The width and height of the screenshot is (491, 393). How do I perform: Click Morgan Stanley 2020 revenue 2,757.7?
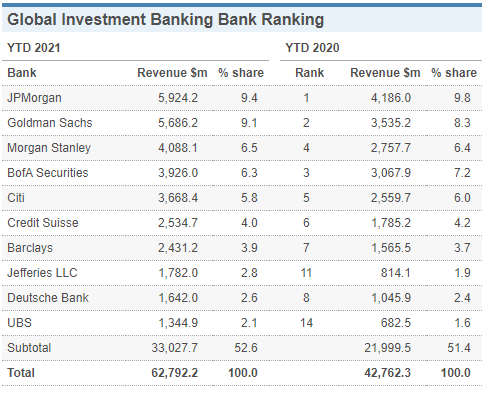[x=391, y=148]
